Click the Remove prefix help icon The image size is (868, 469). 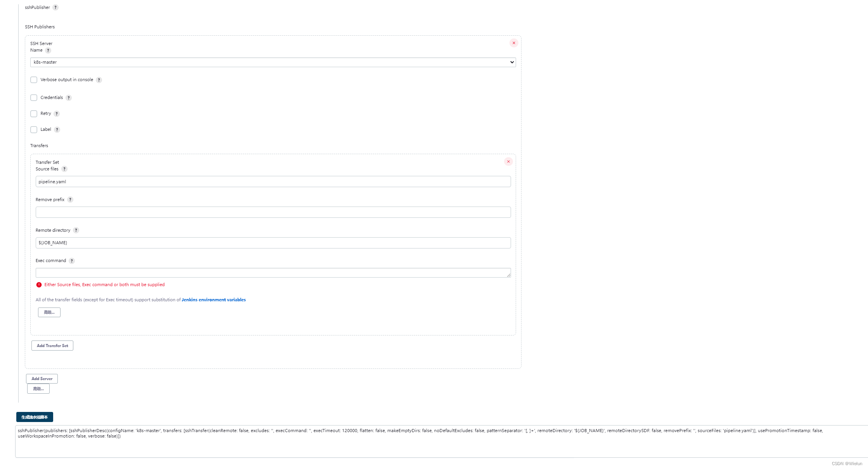71,199
